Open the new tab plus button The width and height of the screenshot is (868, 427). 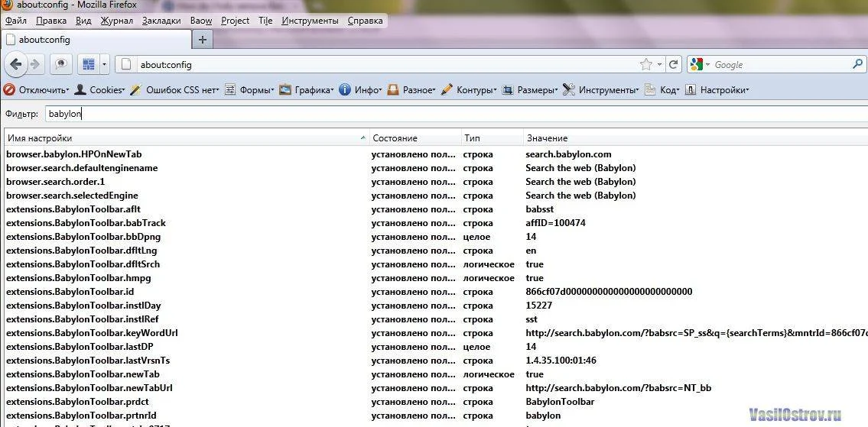tap(203, 39)
